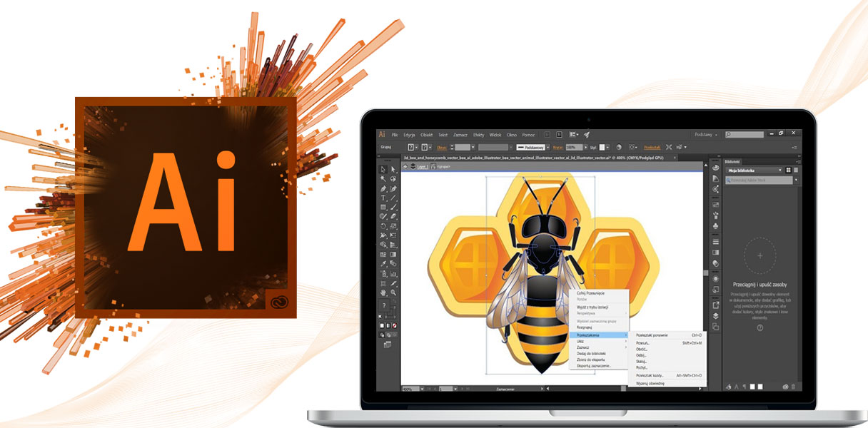Screen dimensions: 868x428
Task: Open the Ułóż submenu in context menu
Action: (599, 341)
